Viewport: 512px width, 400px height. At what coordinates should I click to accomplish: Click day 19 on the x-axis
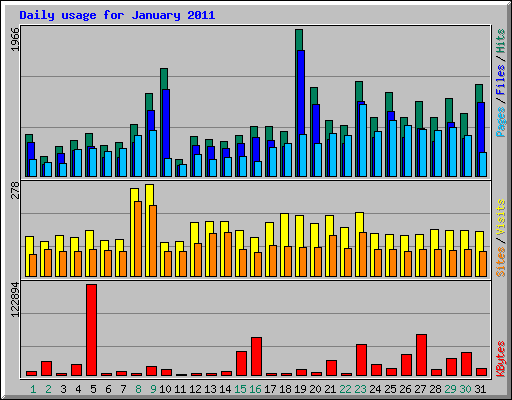pyautogui.click(x=300, y=389)
